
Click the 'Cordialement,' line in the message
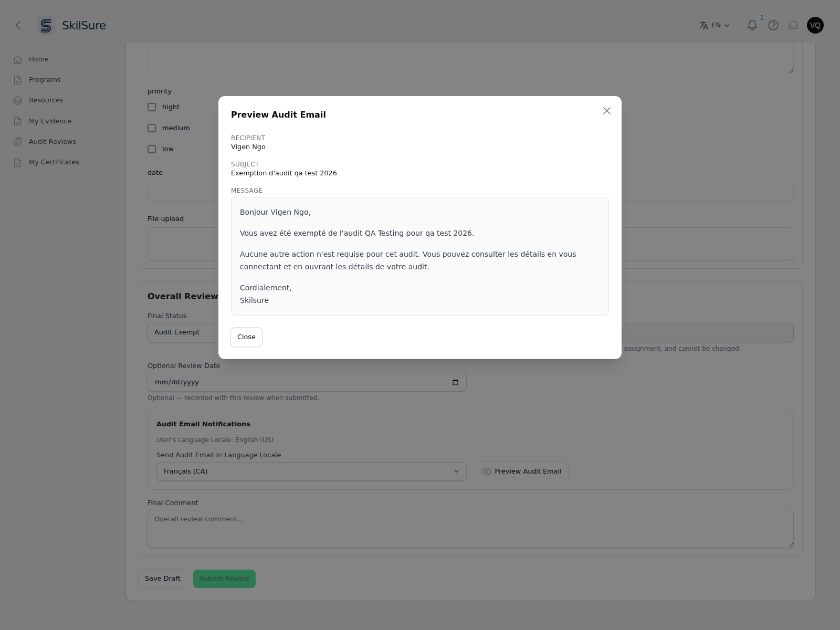click(266, 288)
